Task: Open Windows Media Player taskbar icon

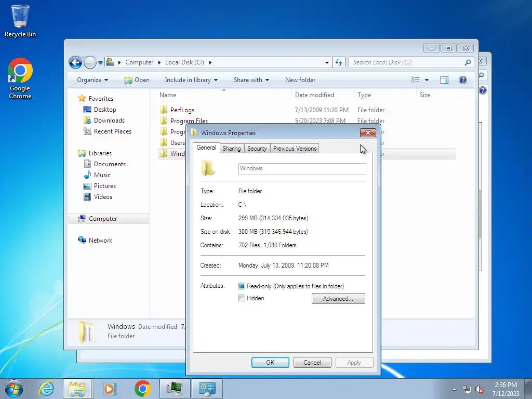Action: point(109,389)
